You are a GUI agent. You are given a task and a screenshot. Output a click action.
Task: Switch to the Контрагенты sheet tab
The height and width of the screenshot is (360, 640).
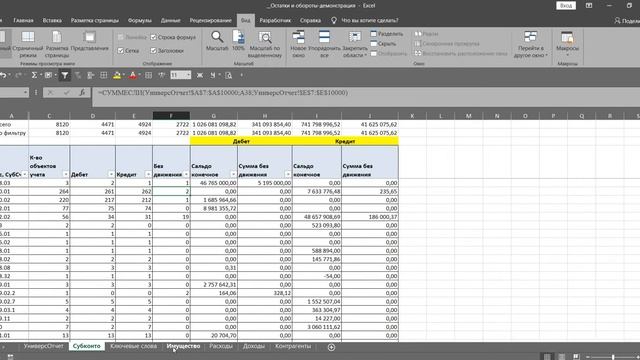click(293, 346)
